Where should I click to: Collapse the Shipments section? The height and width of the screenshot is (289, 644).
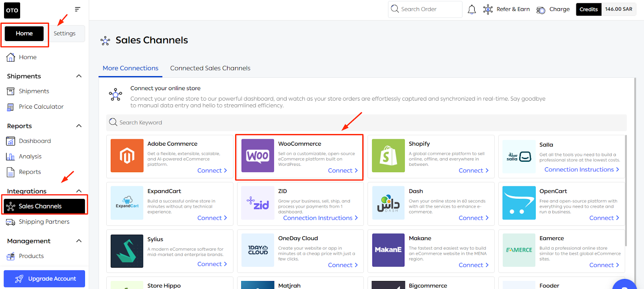(x=79, y=76)
